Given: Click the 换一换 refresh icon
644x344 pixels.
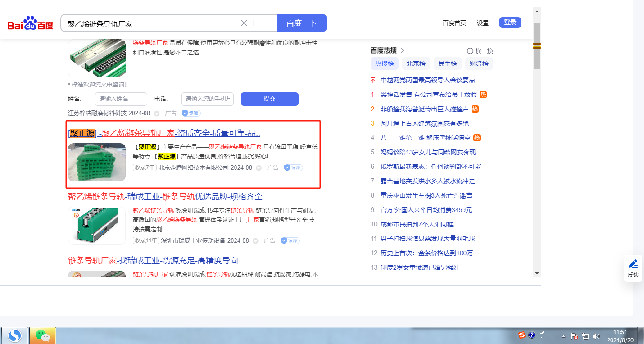Looking at the screenshot, I should [470, 51].
